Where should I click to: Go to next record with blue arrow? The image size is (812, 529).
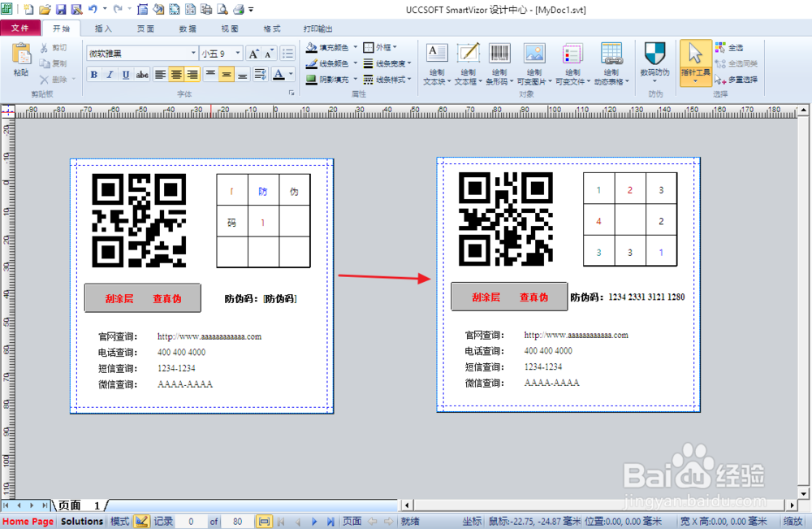314,521
